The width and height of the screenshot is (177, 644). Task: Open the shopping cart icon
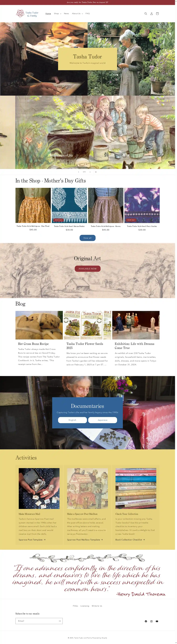coord(157,14)
